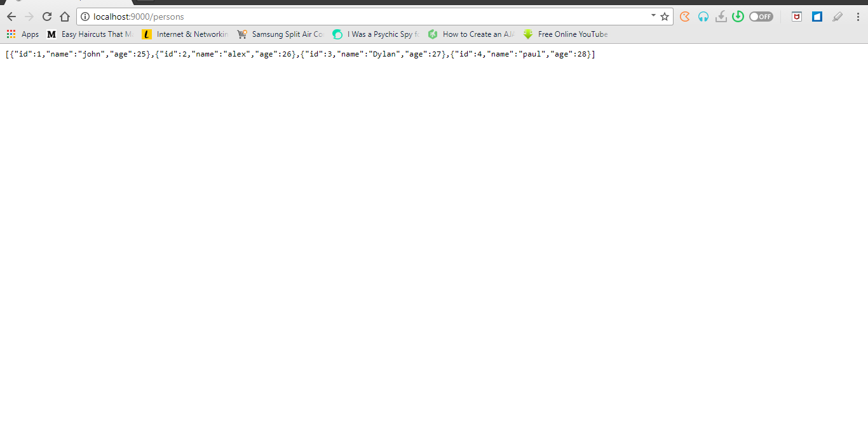Open the blue square extension icon

[817, 17]
